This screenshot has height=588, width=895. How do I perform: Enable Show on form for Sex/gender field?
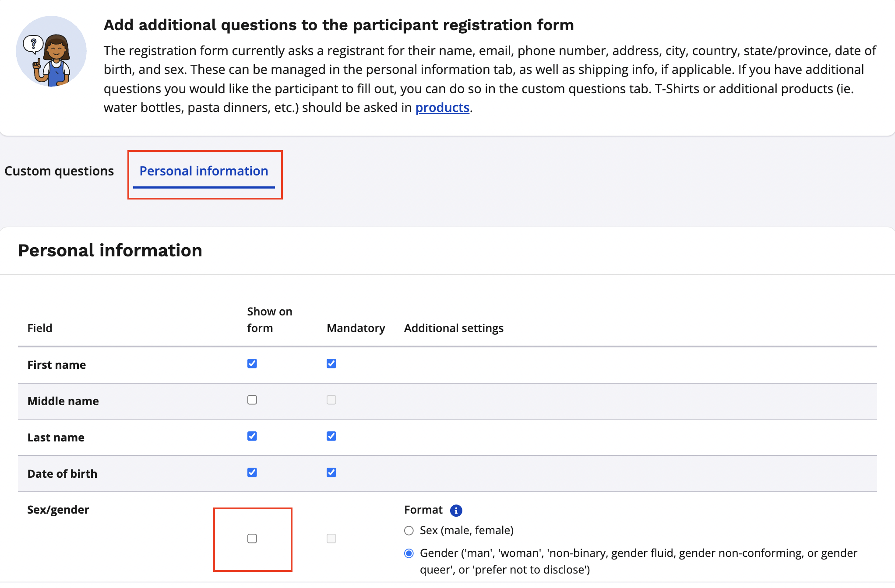(251, 538)
